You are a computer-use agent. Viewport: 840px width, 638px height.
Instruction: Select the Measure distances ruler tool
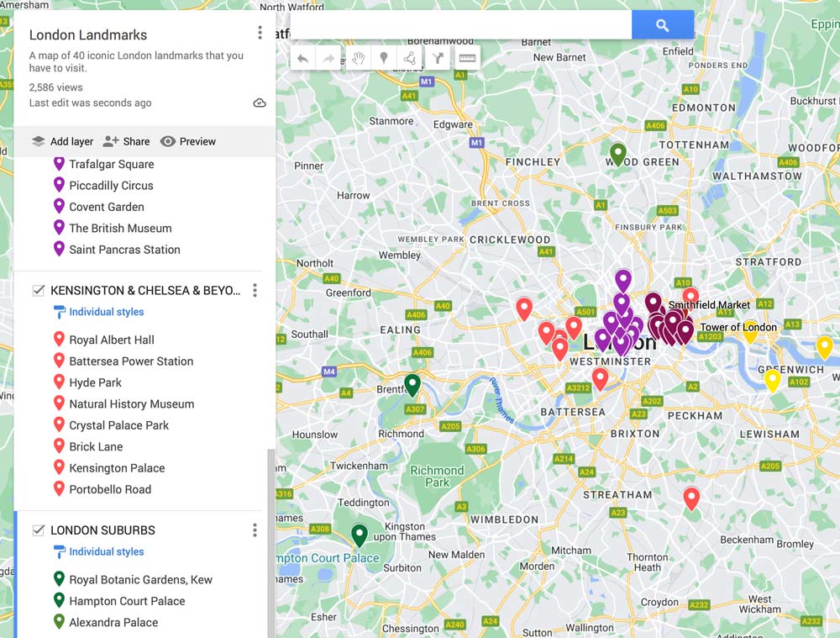coord(467,58)
